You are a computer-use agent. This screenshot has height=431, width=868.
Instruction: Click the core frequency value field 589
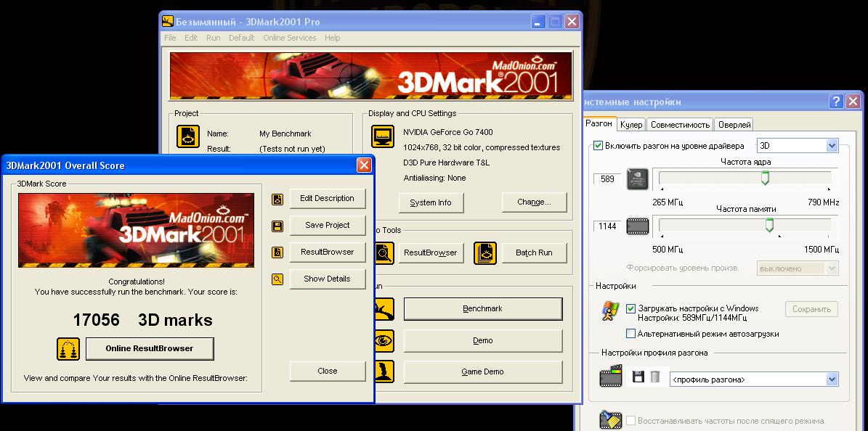(x=607, y=179)
